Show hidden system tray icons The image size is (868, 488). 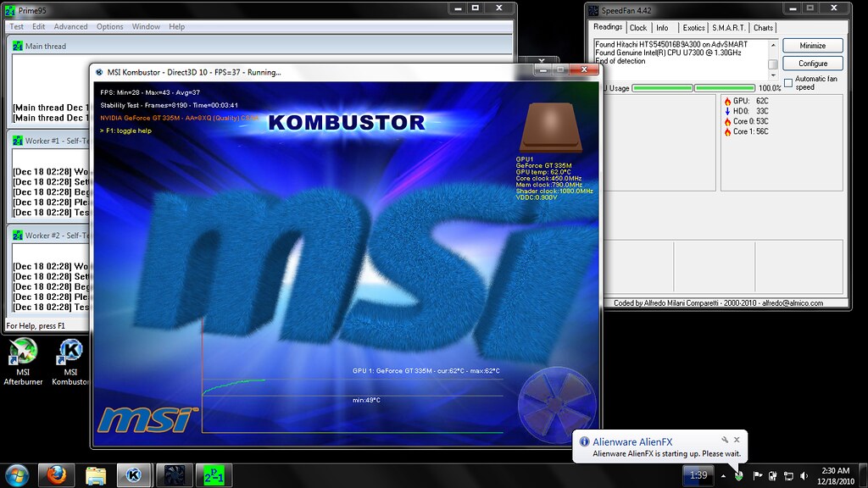click(723, 475)
